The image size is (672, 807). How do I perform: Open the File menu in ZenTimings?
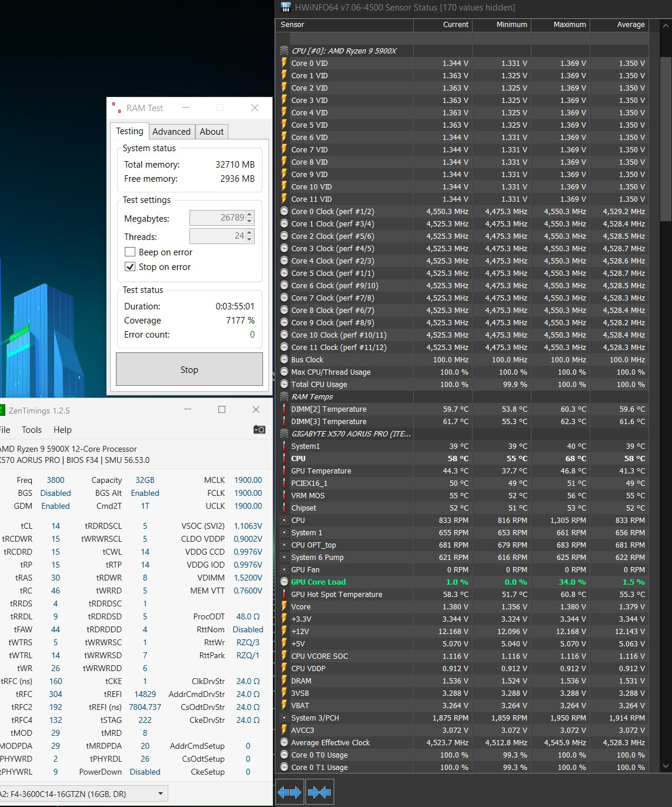pos(4,430)
